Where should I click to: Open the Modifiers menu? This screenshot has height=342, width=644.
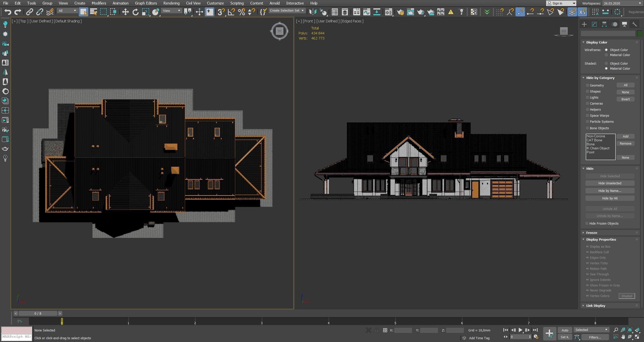click(99, 3)
